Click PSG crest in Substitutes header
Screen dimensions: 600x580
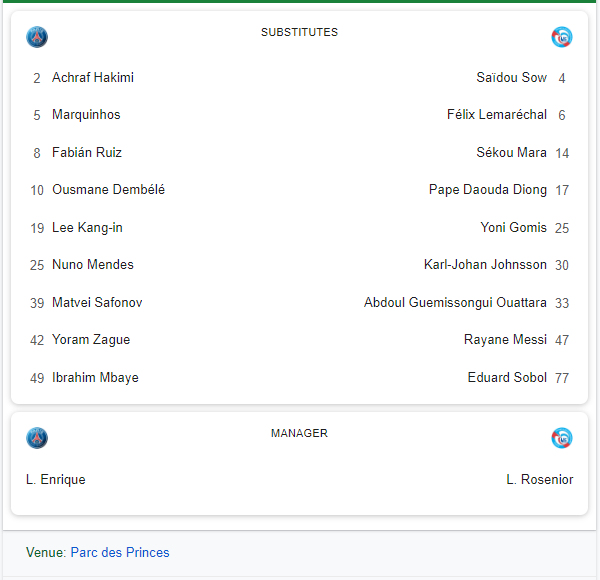click(x=37, y=37)
